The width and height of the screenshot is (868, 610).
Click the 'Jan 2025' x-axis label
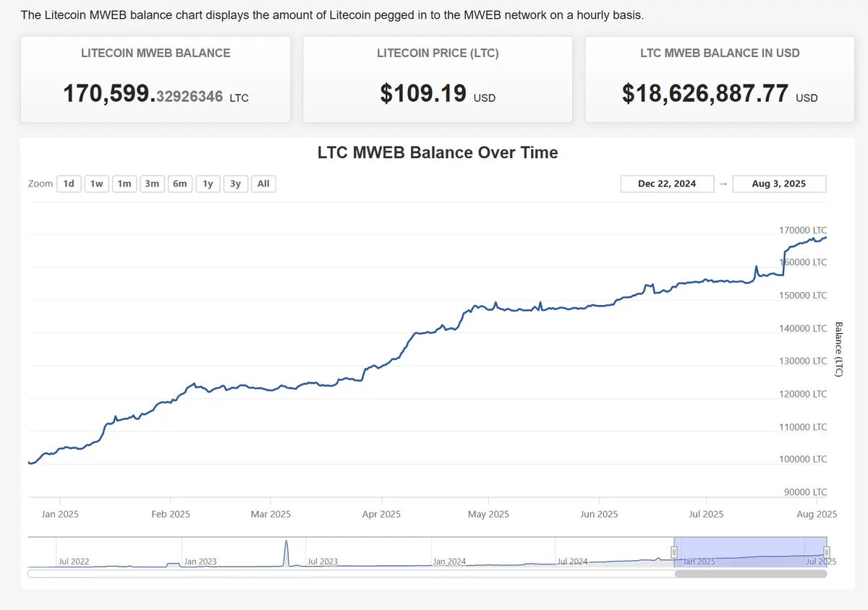(60, 514)
